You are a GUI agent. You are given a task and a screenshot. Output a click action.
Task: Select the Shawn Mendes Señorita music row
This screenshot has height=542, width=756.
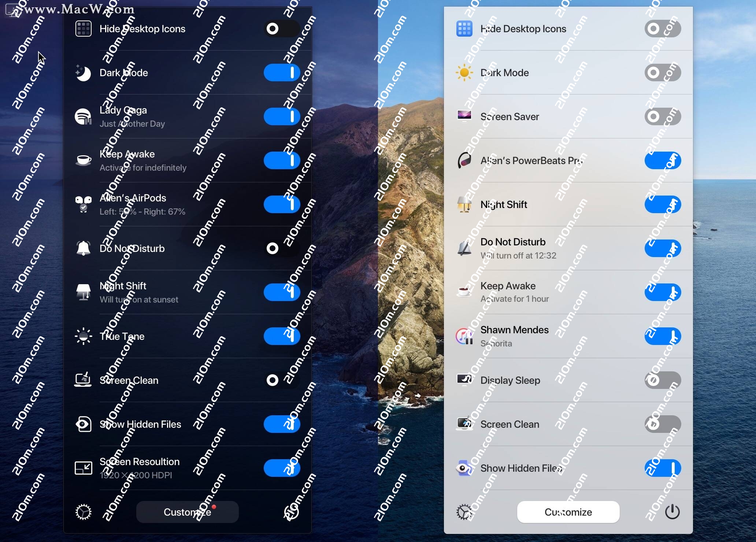(568, 336)
